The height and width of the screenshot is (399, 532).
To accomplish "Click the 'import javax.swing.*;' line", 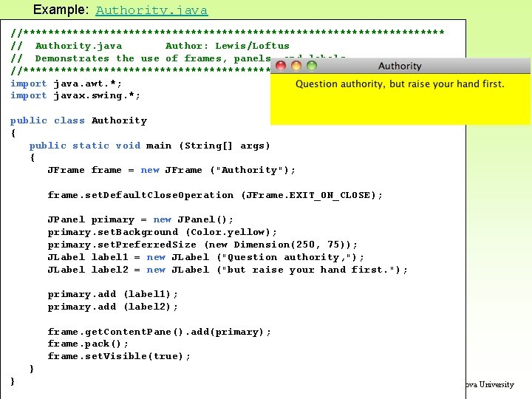I will tap(75, 95).
